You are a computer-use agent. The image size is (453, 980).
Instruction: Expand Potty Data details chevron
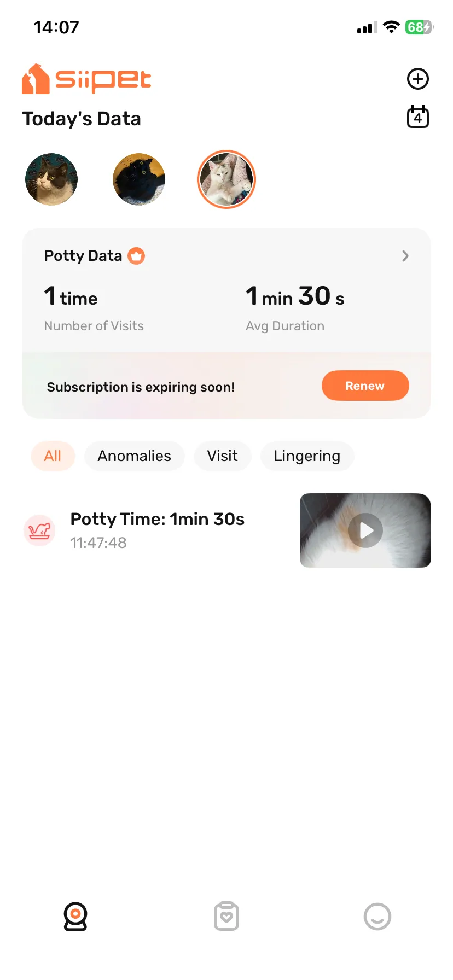[405, 256]
